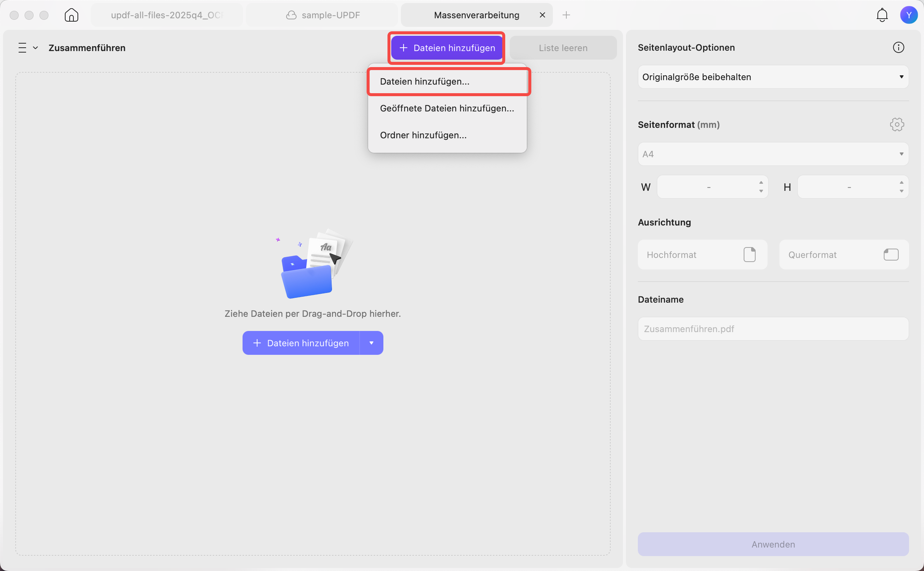Expand arrow beside center Dateien hinzufügen button
924x571 pixels.
click(371, 343)
